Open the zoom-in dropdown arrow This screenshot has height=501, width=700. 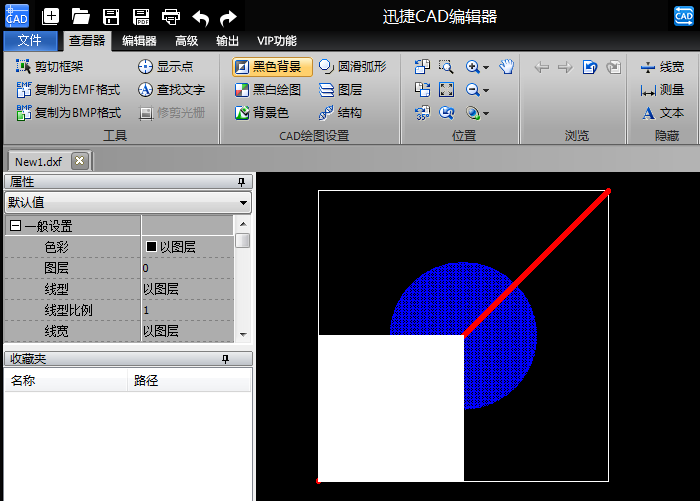pyautogui.click(x=486, y=67)
